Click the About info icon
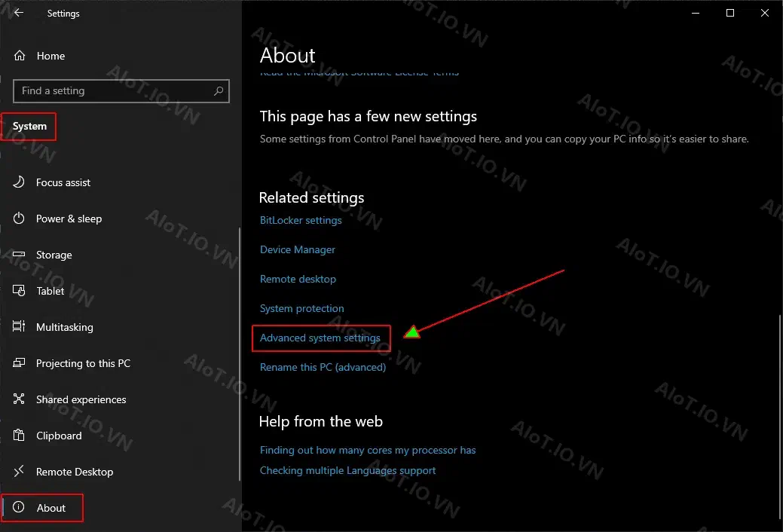The width and height of the screenshot is (783, 532). pos(19,507)
